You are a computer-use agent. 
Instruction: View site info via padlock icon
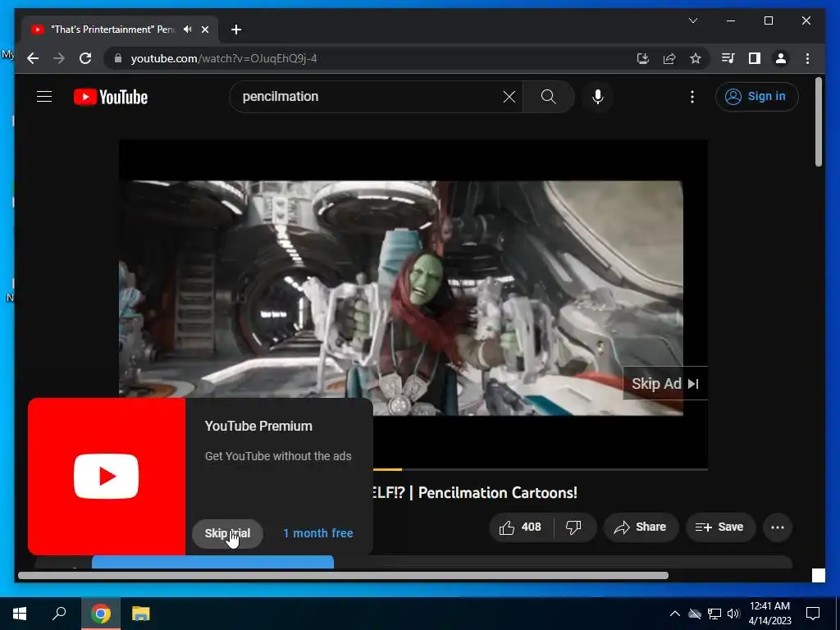point(118,58)
